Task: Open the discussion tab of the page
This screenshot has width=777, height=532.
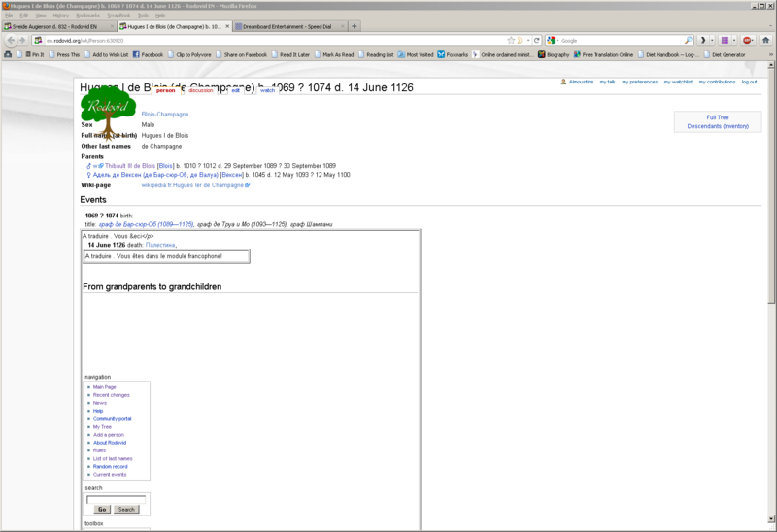Action: coord(200,90)
